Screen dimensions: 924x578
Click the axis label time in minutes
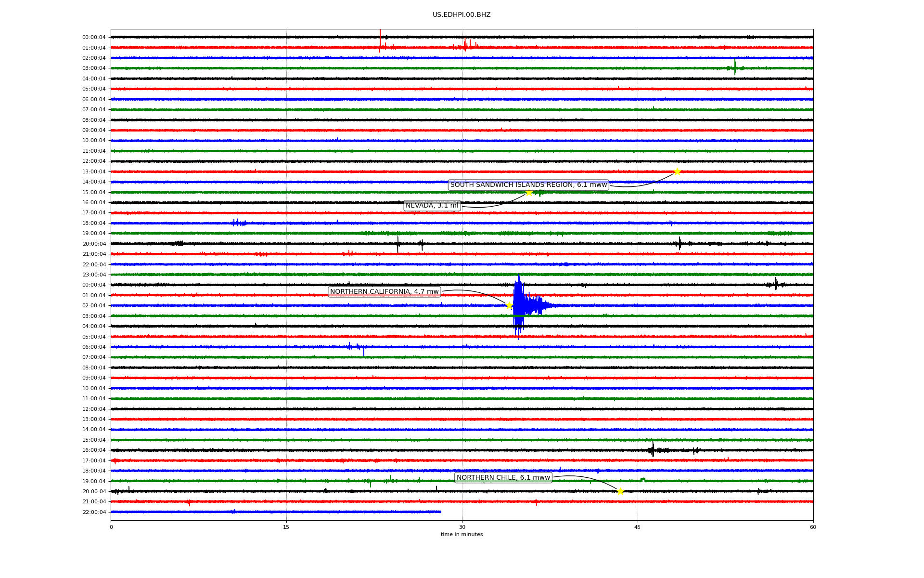tap(462, 535)
